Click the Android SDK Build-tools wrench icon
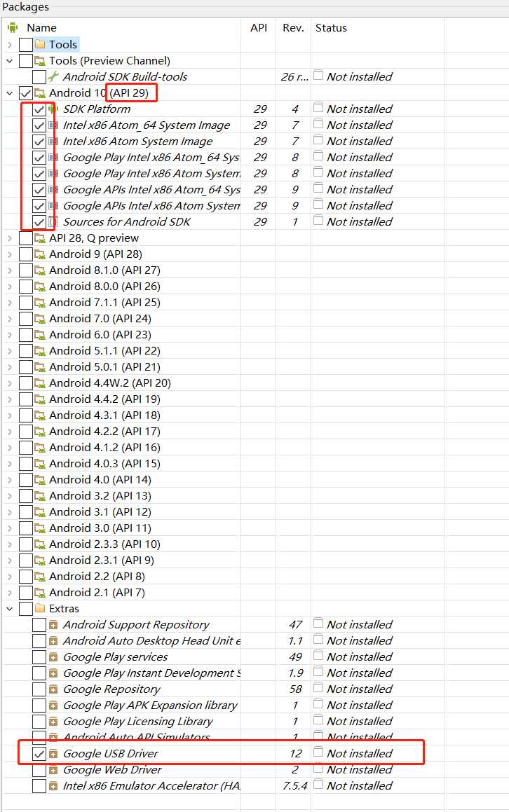The width and height of the screenshot is (509, 812). point(53,76)
